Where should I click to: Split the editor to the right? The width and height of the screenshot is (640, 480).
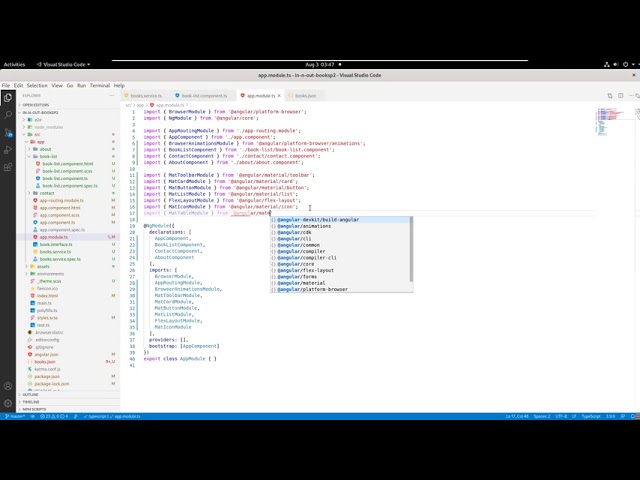620,96
